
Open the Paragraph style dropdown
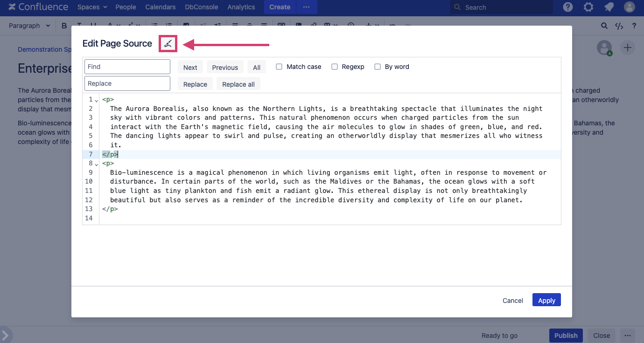(x=29, y=26)
